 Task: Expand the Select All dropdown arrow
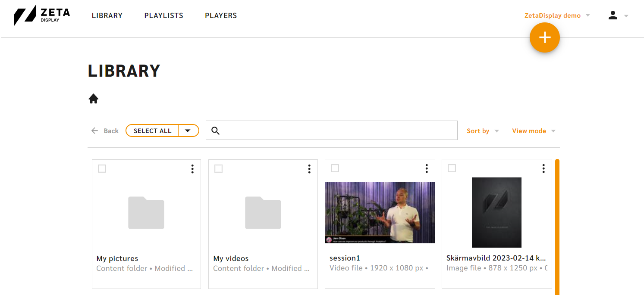188,130
